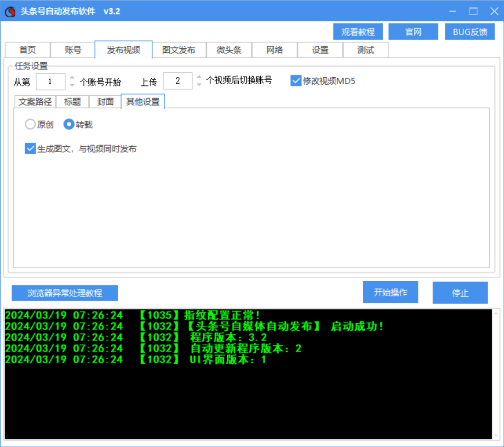This screenshot has width=504, height=447.
Task: Increase the upload video count
Action: coord(199,77)
